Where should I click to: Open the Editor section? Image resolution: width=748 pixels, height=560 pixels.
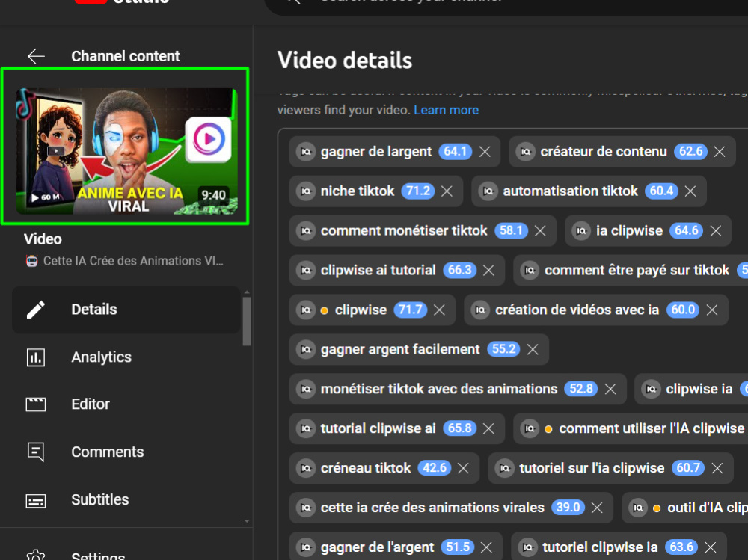(126, 404)
